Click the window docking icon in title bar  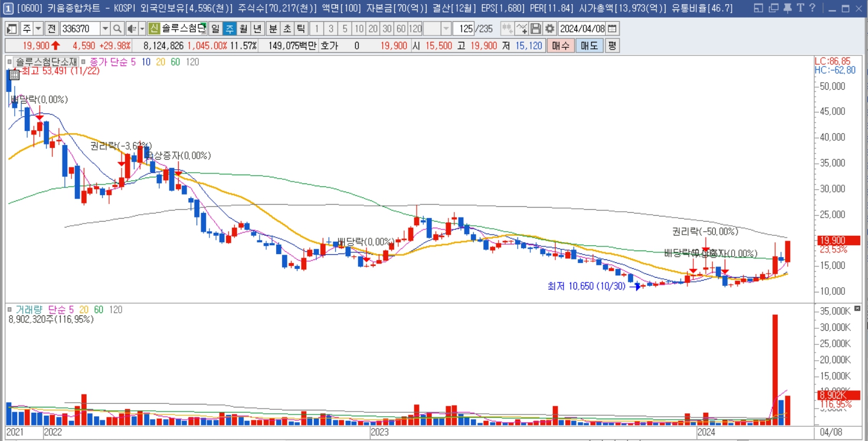[759, 8]
